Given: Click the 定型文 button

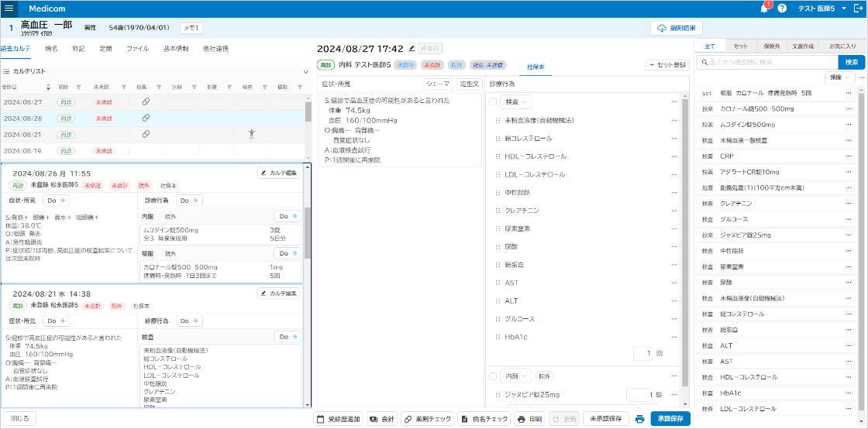Looking at the screenshot, I should click(468, 84).
